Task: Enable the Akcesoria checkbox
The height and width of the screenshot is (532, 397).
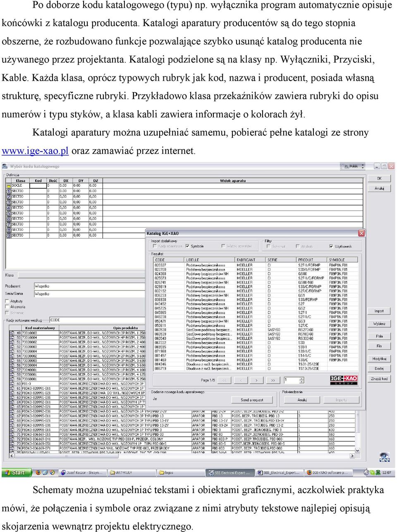Action: point(7,307)
